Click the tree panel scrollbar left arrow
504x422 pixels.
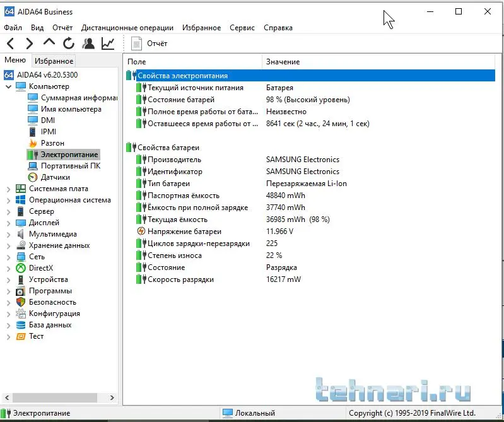(7, 397)
